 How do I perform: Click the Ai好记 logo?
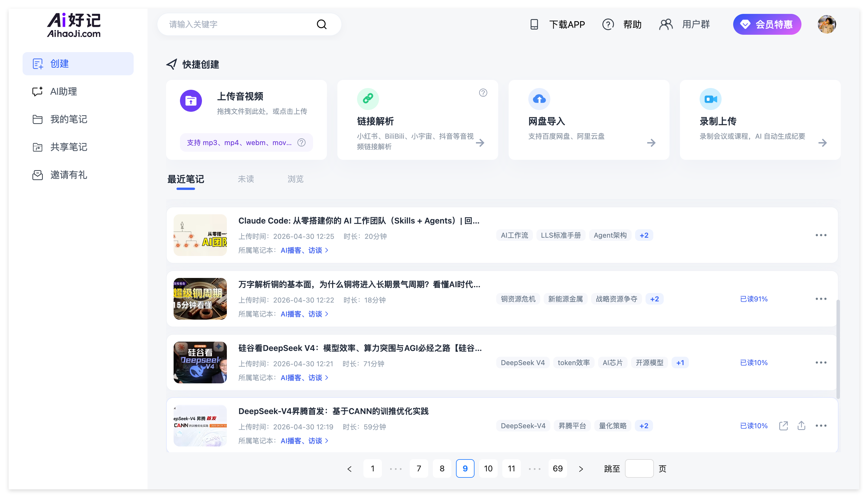tap(74, 25)
